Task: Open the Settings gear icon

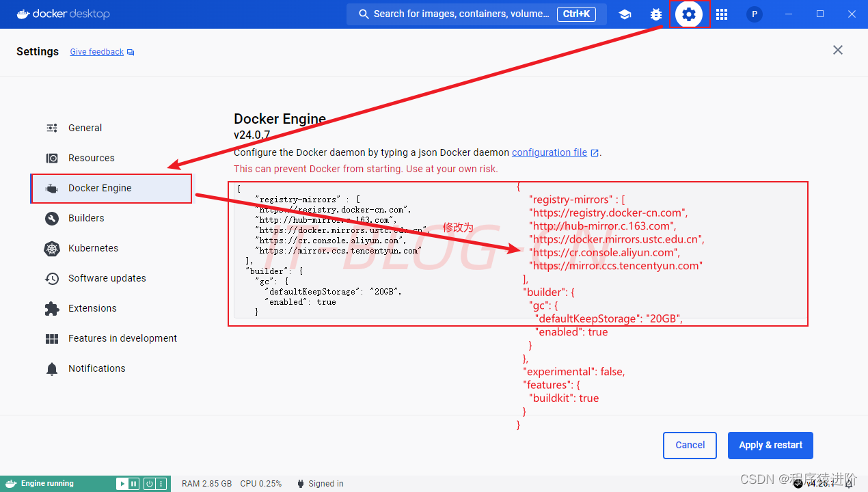Action: tap(689, 14)
